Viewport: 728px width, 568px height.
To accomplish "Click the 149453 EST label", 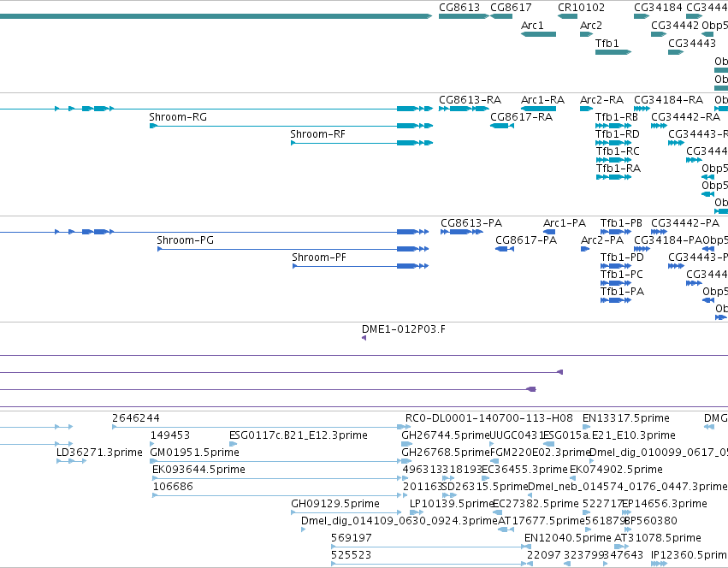I will point(170,435).
